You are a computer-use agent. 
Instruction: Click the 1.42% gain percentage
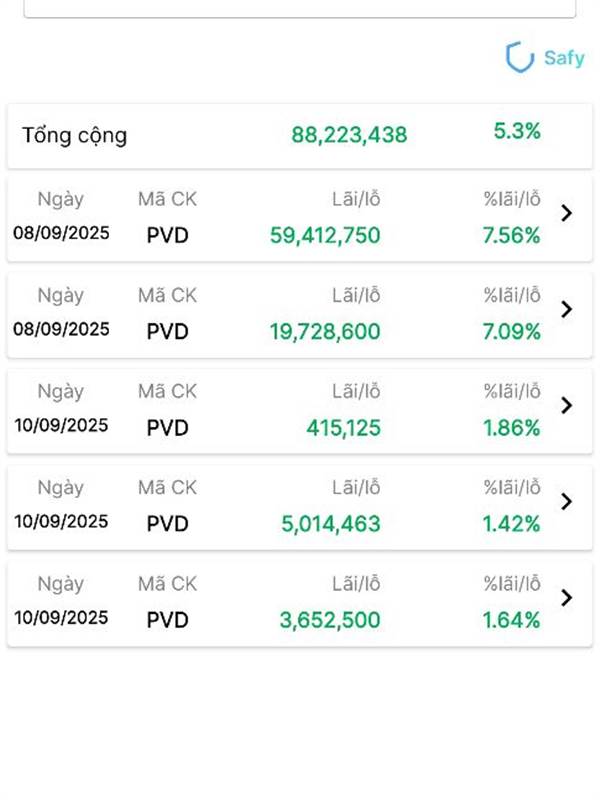pos(511,524)
